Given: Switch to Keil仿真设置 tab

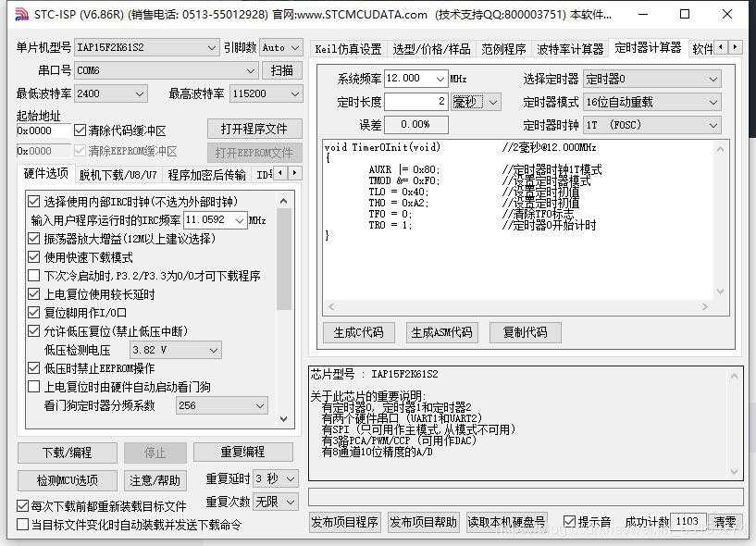Looking at the screenshot, I should click(348, 49).
